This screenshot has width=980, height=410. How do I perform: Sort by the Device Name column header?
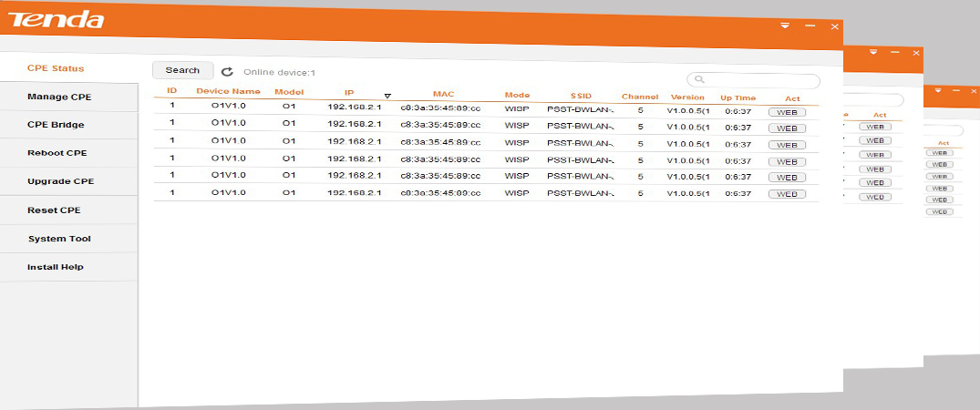click(228, 92)
